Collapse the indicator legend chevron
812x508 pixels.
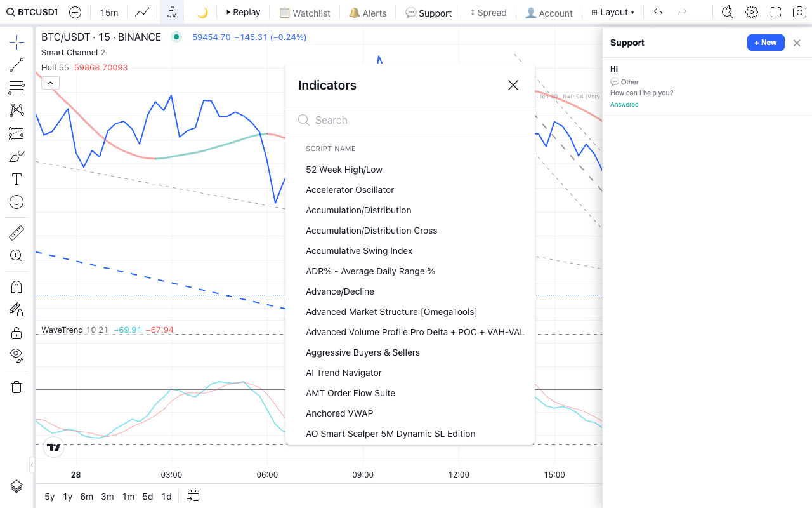pyautogui.click(x=50, y=83)
